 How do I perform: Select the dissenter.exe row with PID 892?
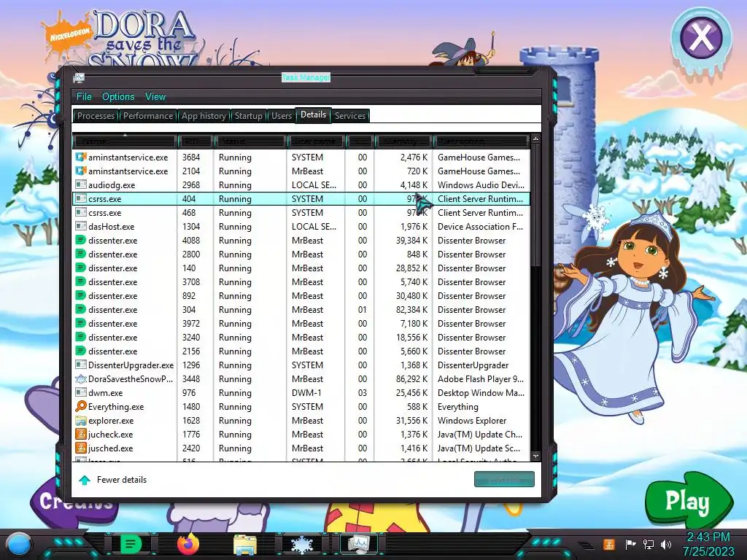301,296
